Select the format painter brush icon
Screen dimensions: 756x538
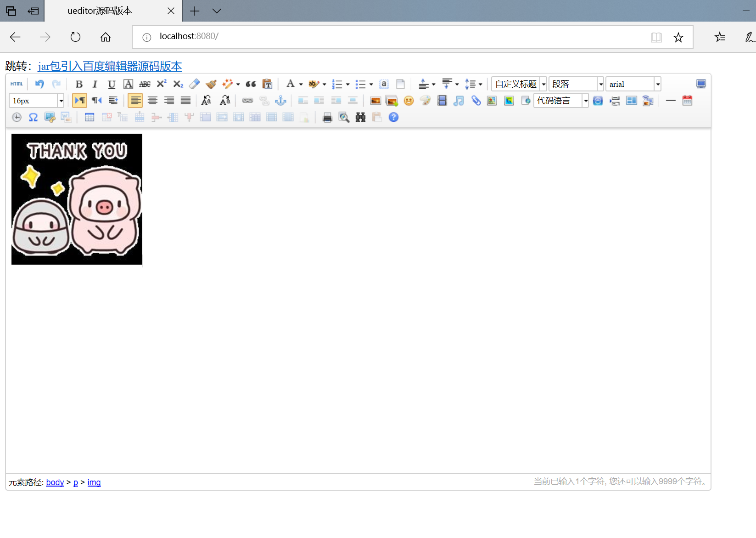point(211,84)
